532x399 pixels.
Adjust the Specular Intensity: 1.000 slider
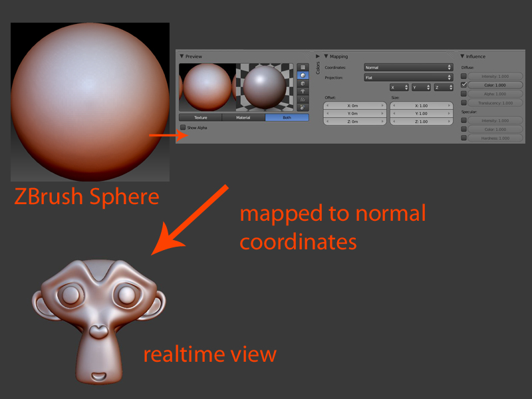pos(495,120)
